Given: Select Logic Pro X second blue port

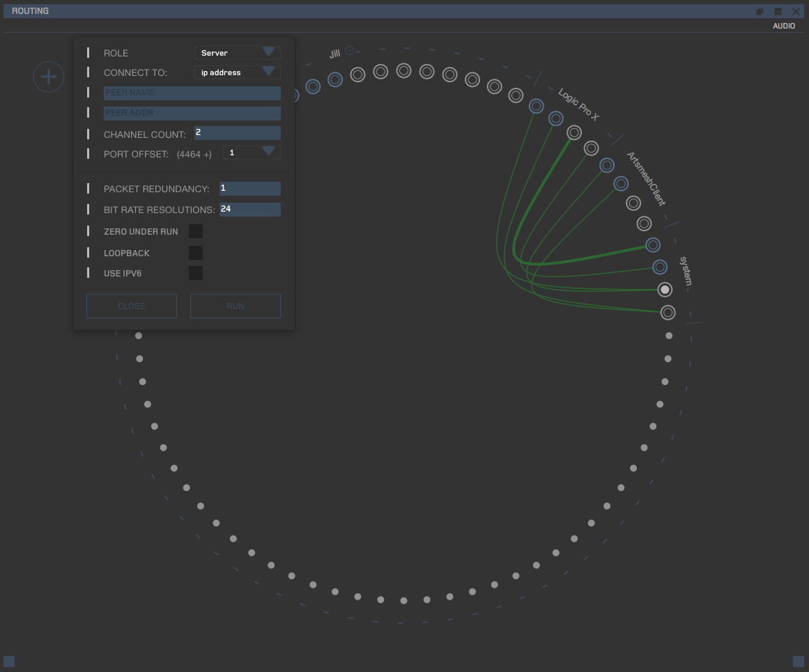Looking at the screenshot, I should (x=555, y=118).
